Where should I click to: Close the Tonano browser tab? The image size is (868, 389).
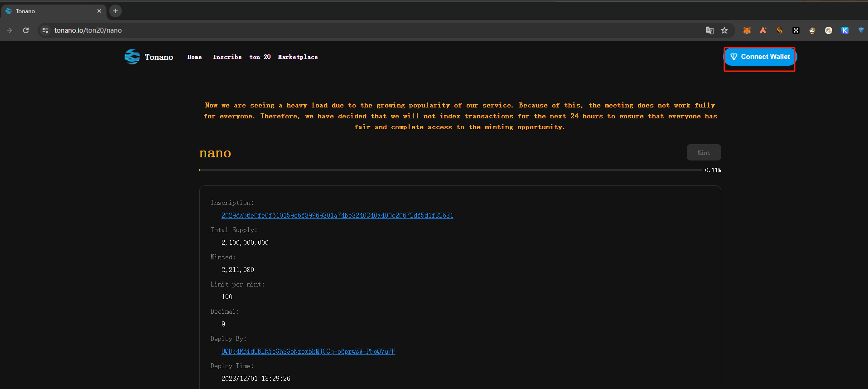click(99, 11)
